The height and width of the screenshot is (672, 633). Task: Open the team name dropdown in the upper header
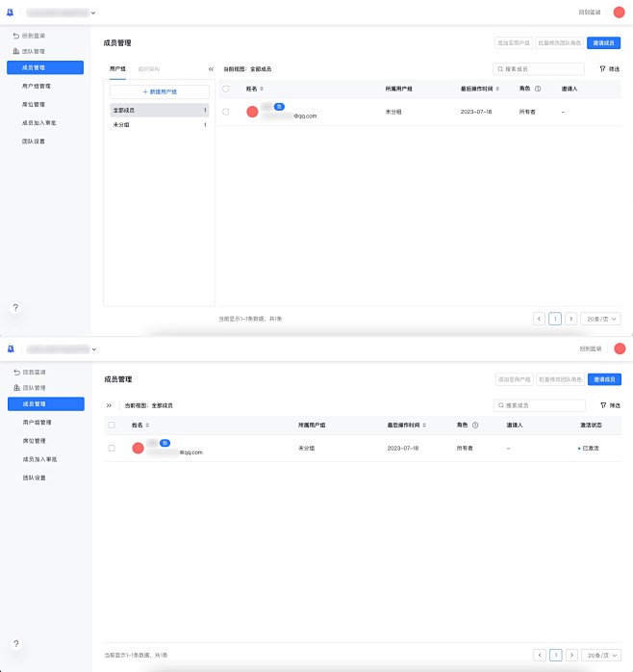(x=93, y=13)
